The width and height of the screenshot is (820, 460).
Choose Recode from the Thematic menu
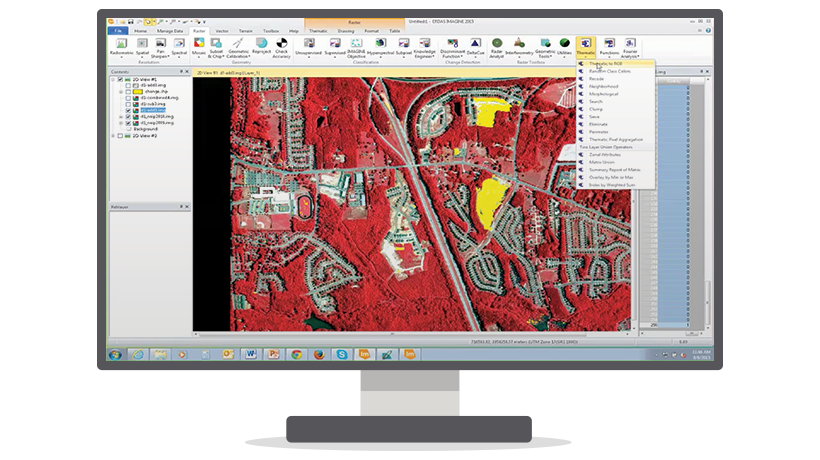596,79
